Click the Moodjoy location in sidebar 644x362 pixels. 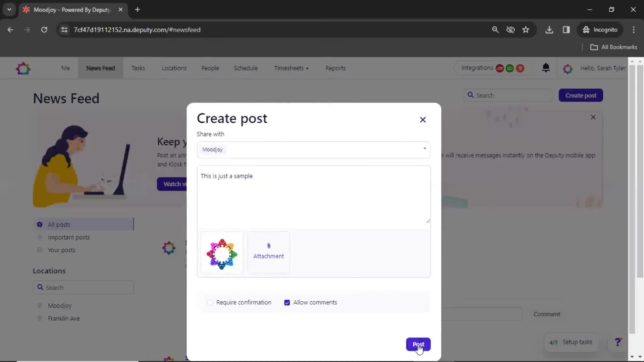(60, 305)
